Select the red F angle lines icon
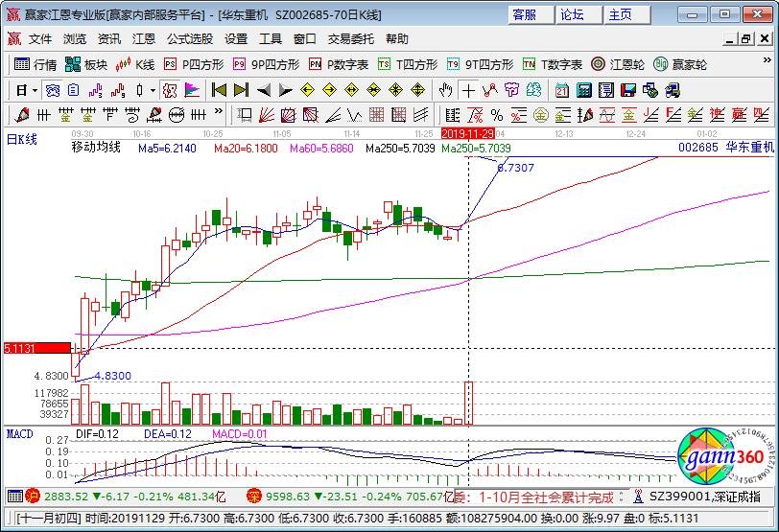 coord(673,115)
